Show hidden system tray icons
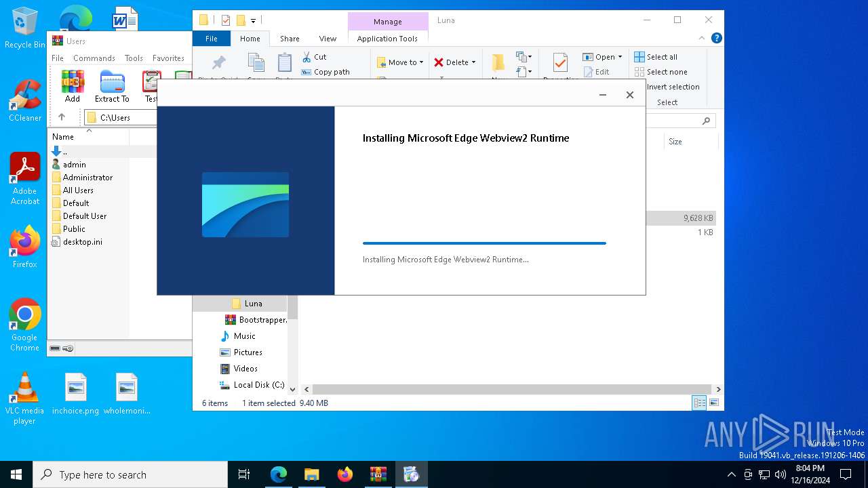 (731, 474)
